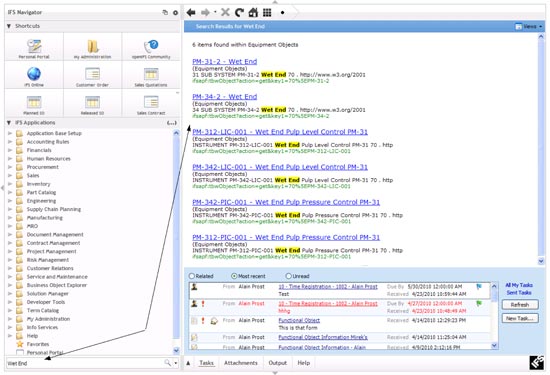
Task: Switch to the Output tab
Action: click(277, 363)
